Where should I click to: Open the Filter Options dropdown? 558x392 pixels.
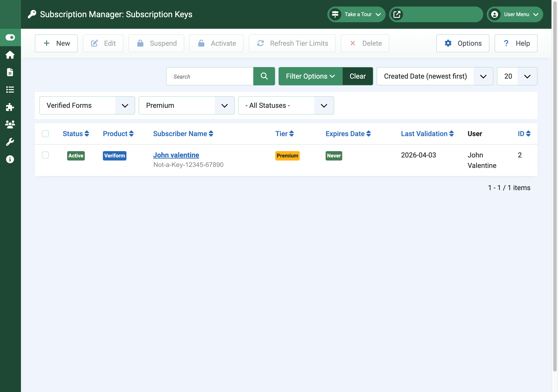[x=310, y=76]
